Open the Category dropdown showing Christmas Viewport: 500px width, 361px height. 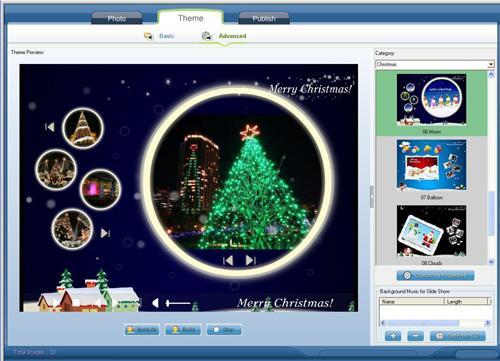tap(435, 64)
